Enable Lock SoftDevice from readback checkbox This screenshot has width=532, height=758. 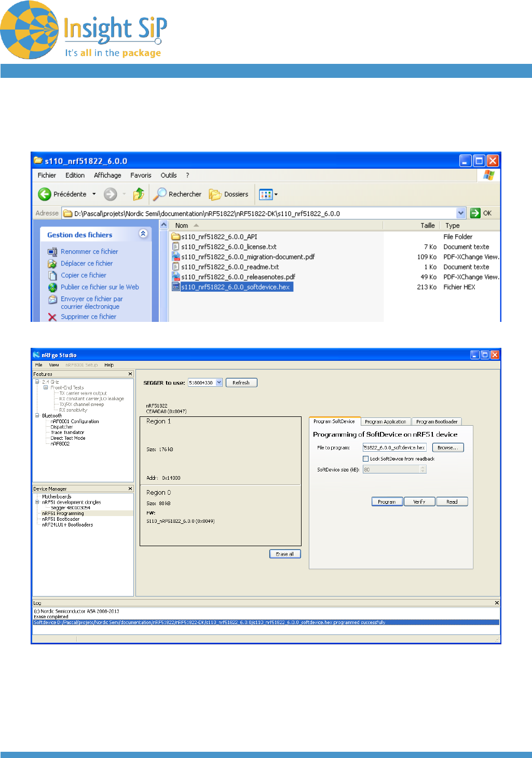pos(366,459)
